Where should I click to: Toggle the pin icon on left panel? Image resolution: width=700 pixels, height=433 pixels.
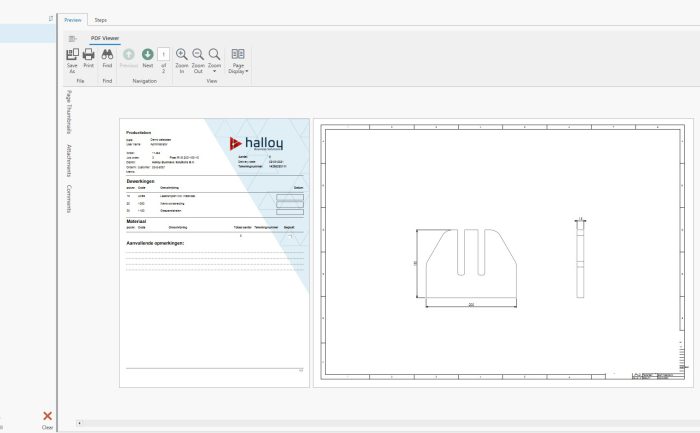click(x=51, y=18)
